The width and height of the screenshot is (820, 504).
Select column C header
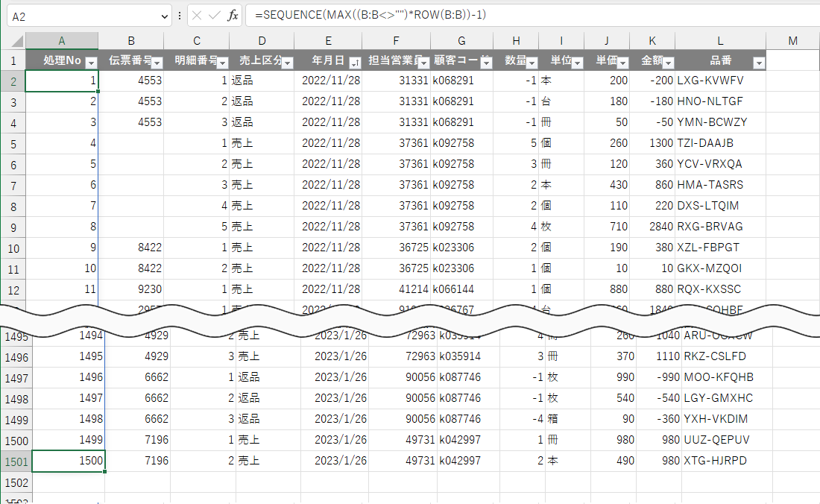click(x=197, y=41)
